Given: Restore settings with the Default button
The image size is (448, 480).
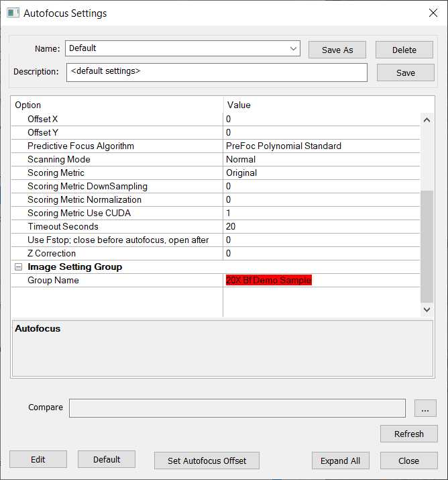Looking at the screenshot, I should point(107,459).
